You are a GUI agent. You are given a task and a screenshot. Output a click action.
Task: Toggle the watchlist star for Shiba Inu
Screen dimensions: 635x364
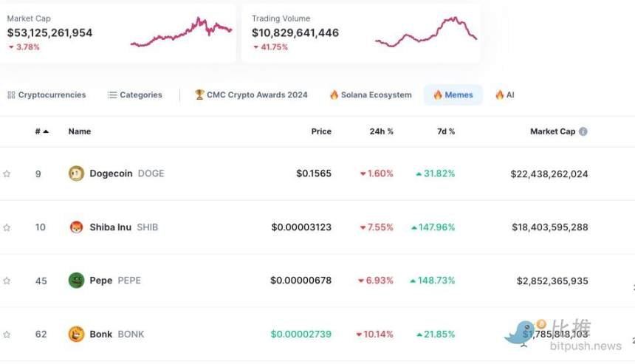pos(7,227)
